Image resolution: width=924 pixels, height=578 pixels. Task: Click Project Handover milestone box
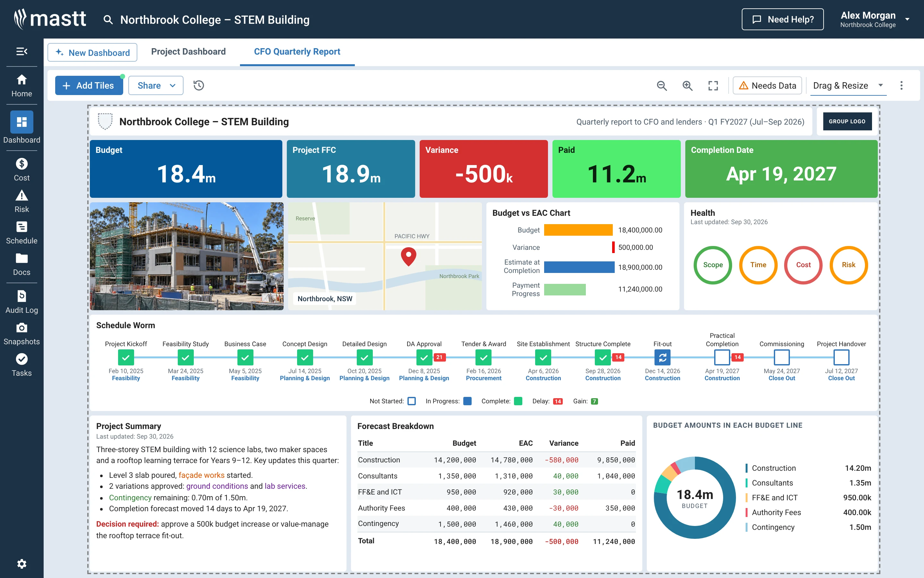[x=841, y=357]
